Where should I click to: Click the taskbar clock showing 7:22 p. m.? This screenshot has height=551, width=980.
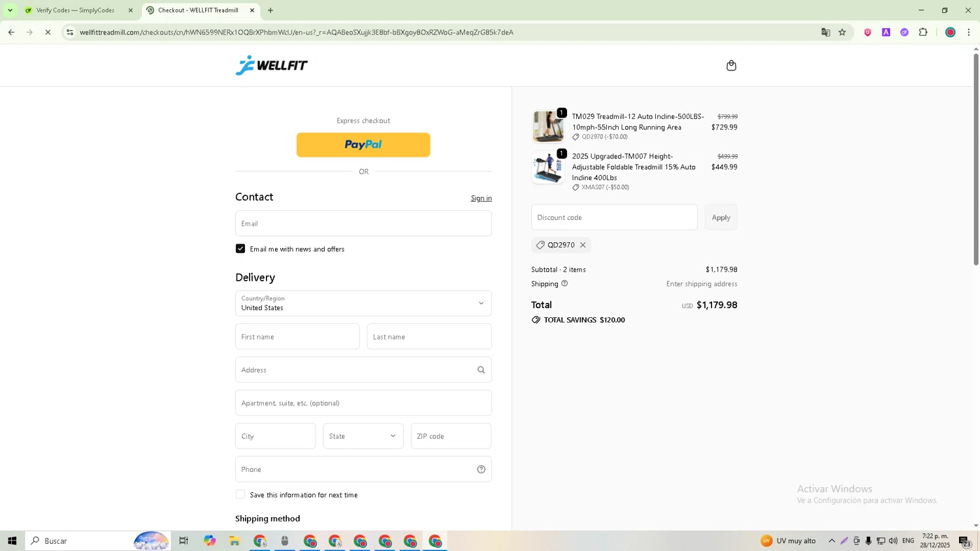point(935,541)
